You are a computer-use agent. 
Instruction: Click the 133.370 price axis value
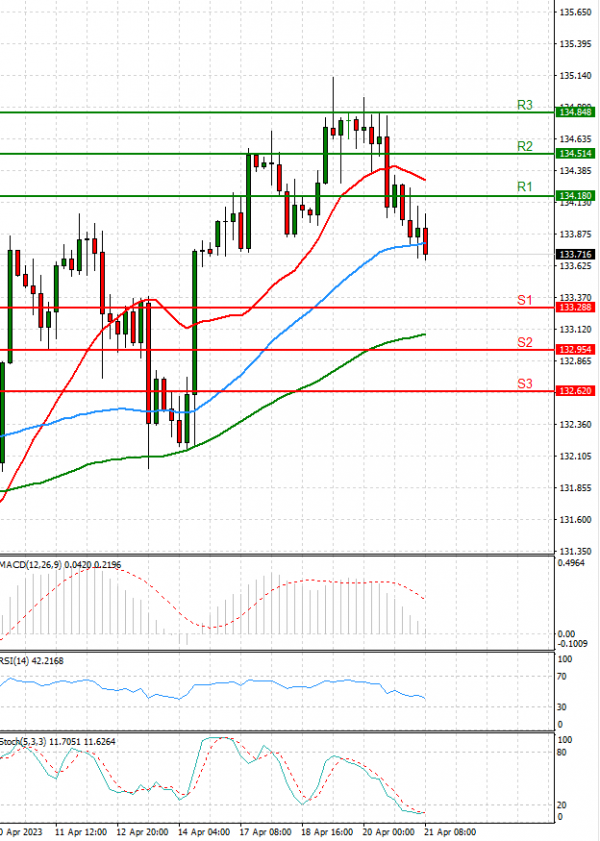click(x=575, y=298)
